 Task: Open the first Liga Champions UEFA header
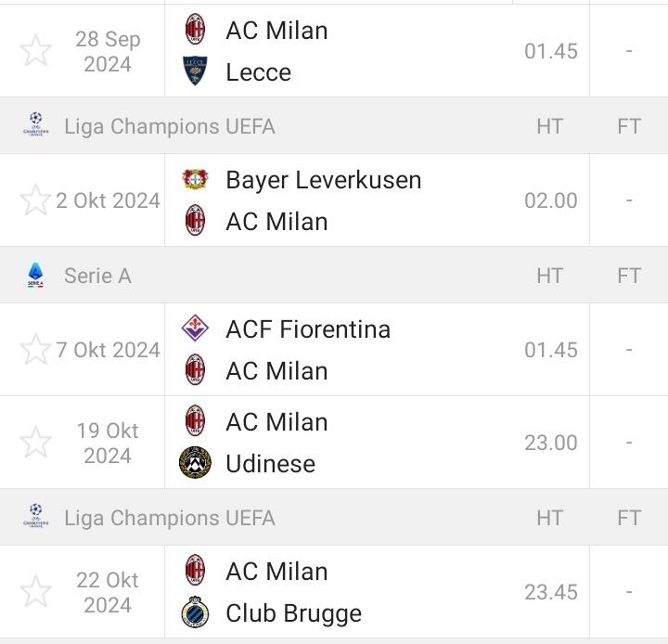[x=170, y=126]
